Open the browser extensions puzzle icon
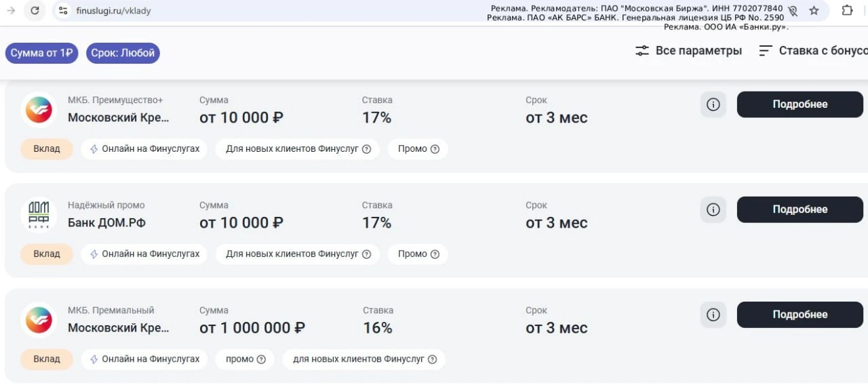 [x=847, y=10]
